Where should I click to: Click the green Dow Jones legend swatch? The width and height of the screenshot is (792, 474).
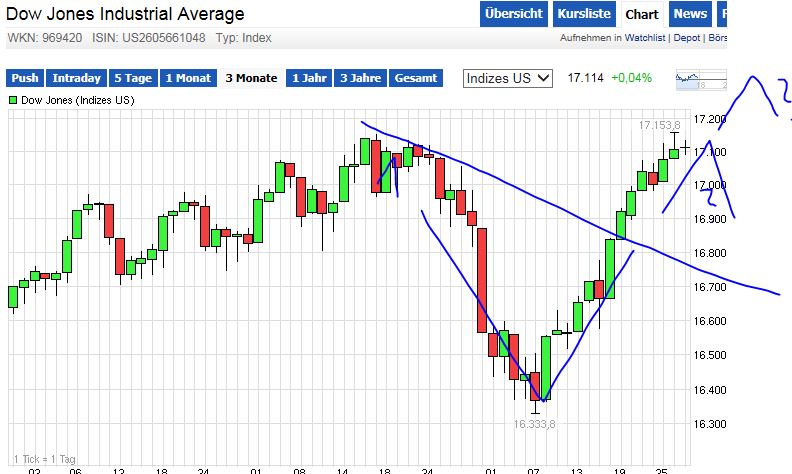pyautogui.click(x=13, y=101)
